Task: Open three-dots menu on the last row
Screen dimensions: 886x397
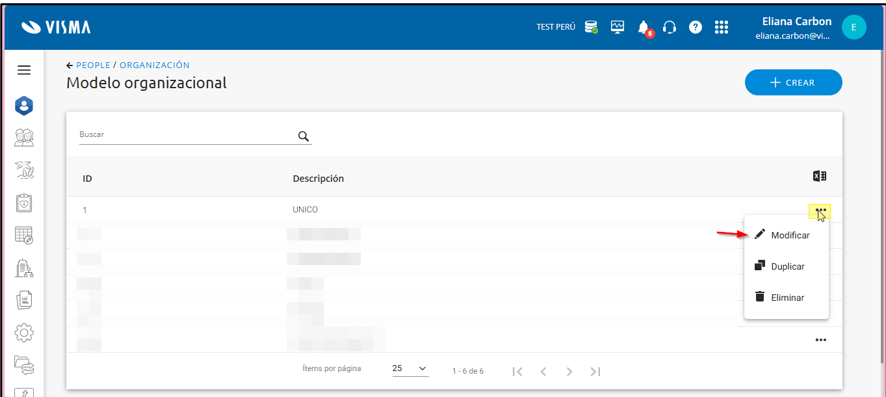Action: click(x=821, y=340)
